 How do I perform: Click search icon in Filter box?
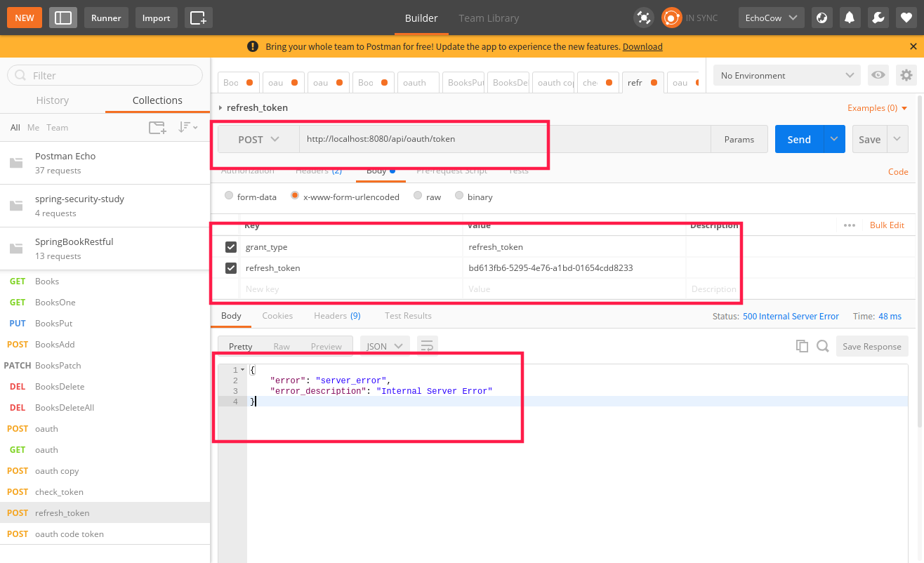(x=20, y=75)
